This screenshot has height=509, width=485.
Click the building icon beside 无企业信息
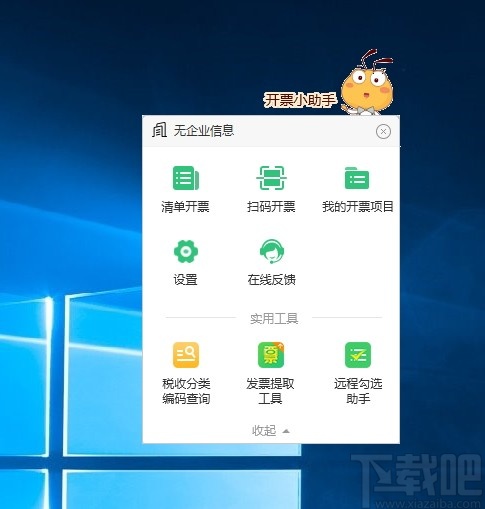159,130
